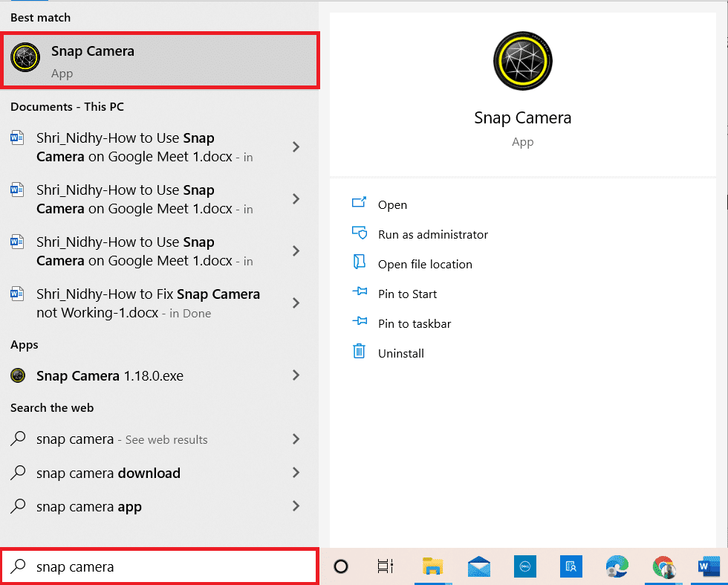This screenshot has height=585, width=728.
Task: Open Mail from the taskbar
Action: pyautogui.click(x=478, y=566)
